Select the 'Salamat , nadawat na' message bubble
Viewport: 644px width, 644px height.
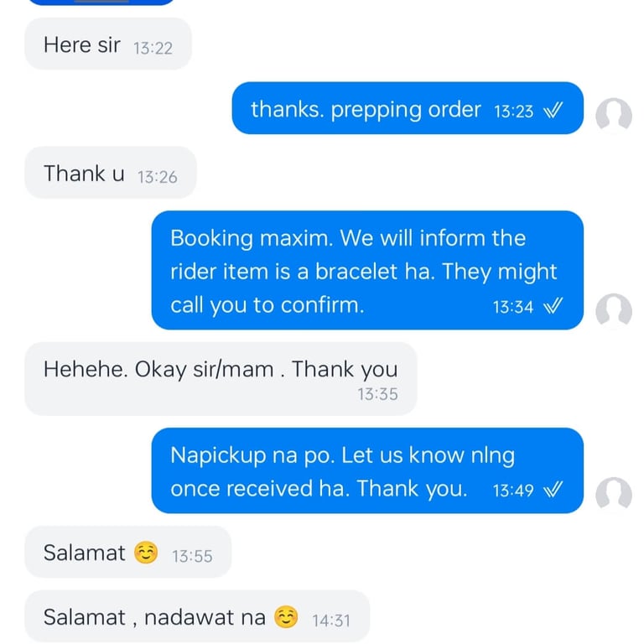[x=197, y=616]
